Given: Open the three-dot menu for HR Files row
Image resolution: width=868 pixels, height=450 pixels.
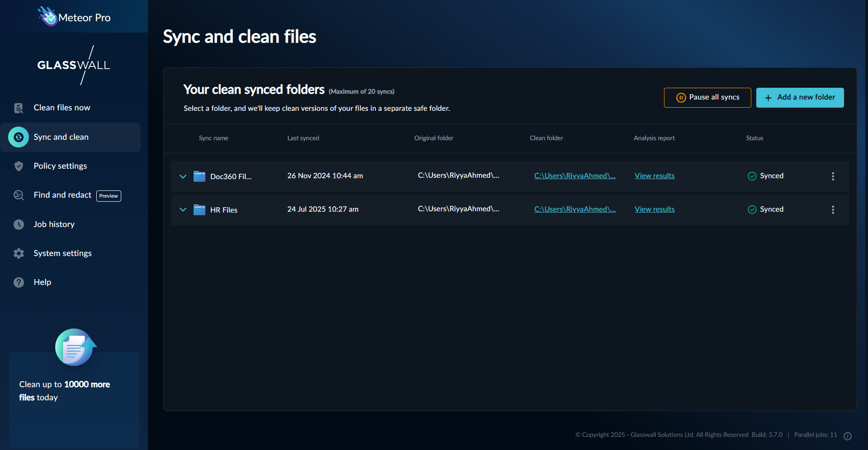Looking at the screenshot, I should click(x=833, y=210).
